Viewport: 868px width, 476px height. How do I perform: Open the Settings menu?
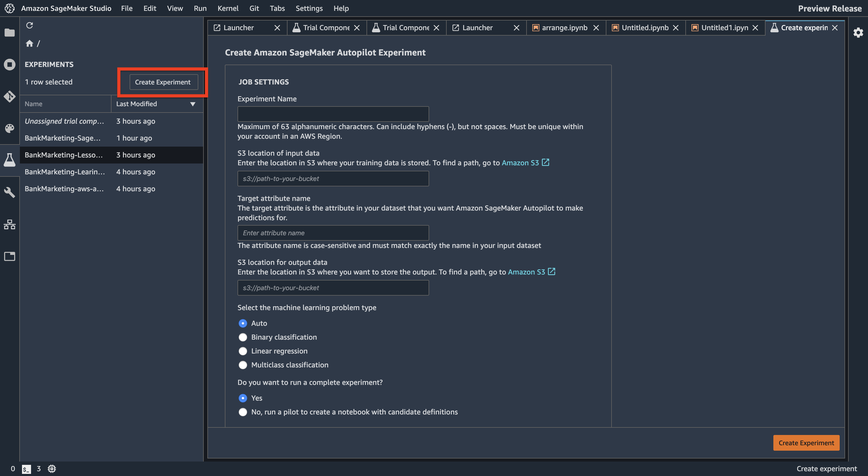(309, 8)
